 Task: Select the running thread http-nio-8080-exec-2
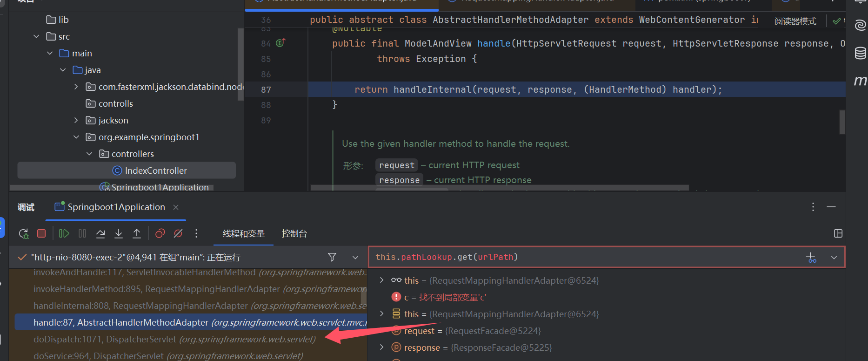pyautogui.click(x=135, y=257)
